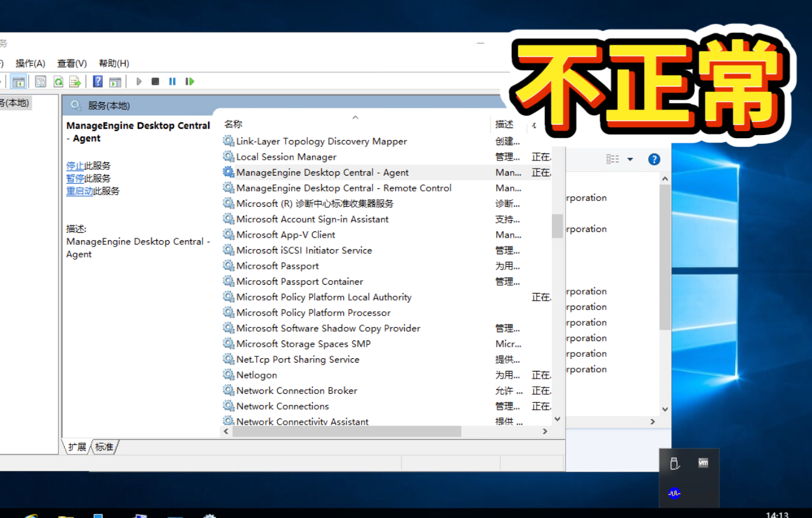Click the blue waveform tray icon
812x518 pixels.
(674, 493)
